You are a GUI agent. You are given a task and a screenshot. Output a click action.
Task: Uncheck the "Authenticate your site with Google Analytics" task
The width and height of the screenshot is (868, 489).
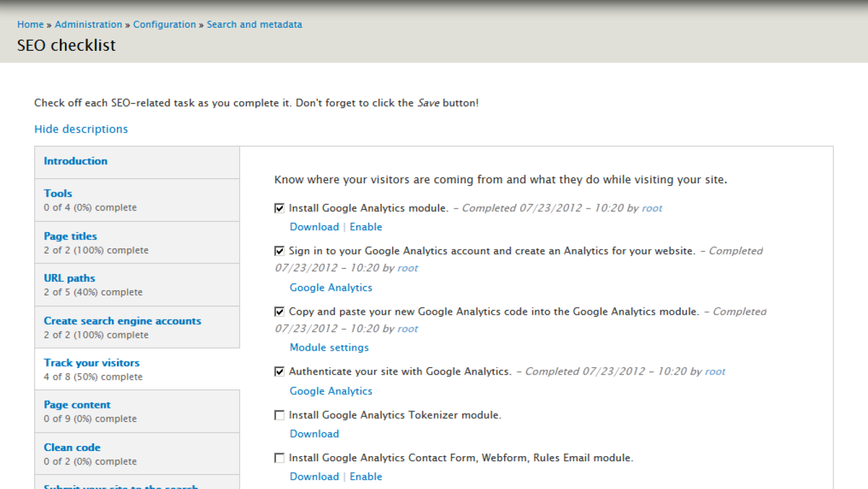coord(279,371)
